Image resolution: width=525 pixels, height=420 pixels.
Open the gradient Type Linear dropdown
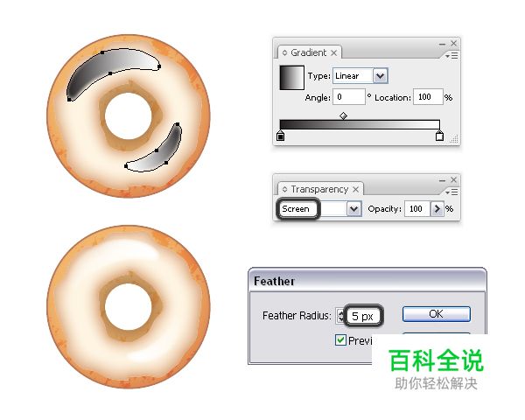click(x=381, y=76)
